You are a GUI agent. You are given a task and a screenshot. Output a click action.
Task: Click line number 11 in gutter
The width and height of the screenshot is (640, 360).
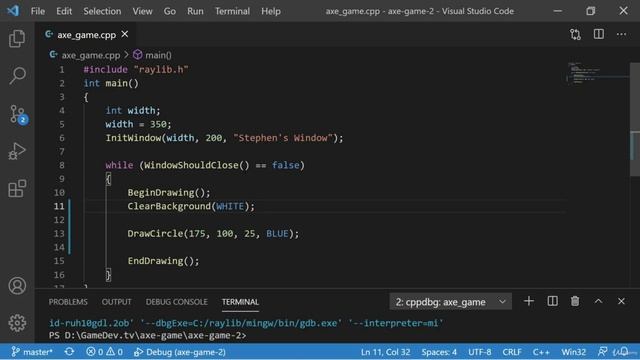click(59, 206)
